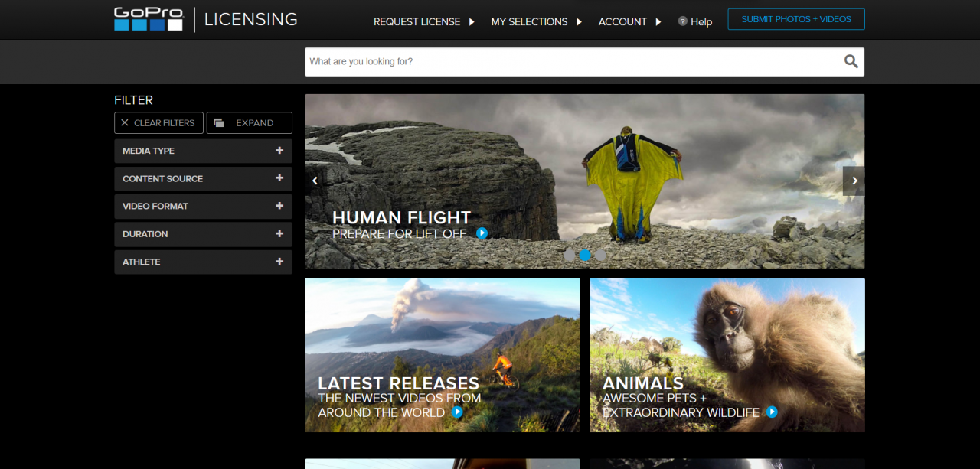Go to the previous carousel slide
The image size is (980, 469).
click(x=314, y=181)
